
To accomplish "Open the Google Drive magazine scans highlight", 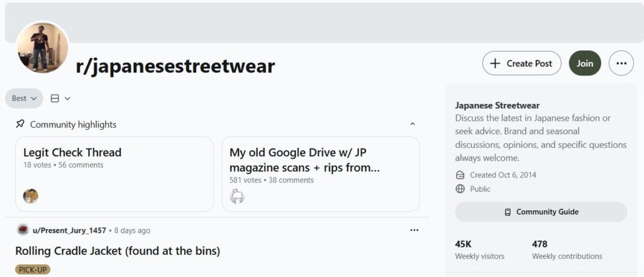I will (x=305, y=160).
